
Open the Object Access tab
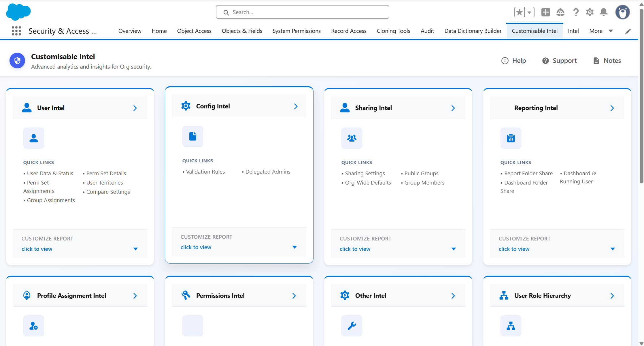tap(194, 31)
